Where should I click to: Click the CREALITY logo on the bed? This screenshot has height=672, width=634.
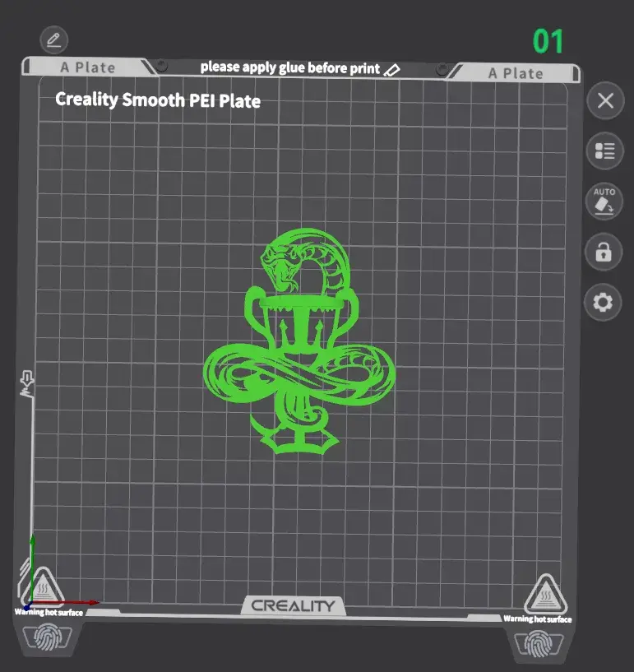293,606
